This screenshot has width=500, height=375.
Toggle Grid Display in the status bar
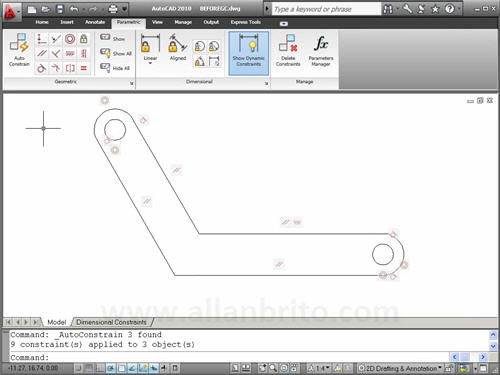[89, 368]
